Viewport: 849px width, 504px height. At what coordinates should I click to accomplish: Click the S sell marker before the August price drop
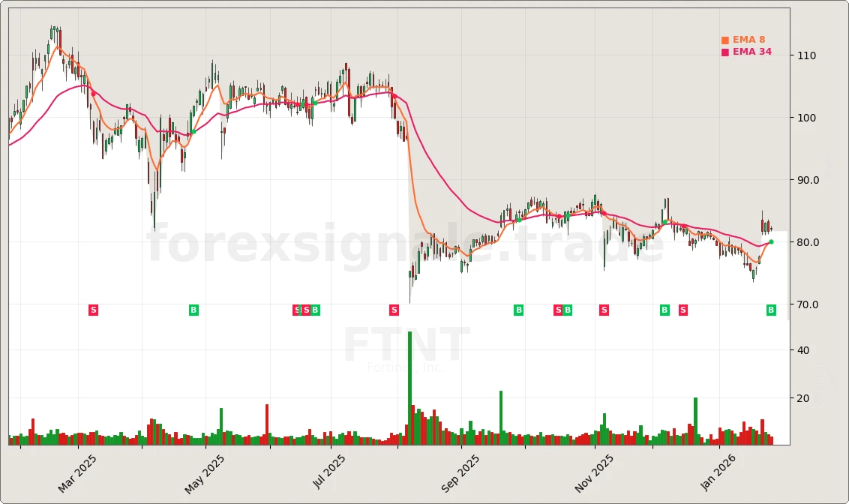[393, 309]
